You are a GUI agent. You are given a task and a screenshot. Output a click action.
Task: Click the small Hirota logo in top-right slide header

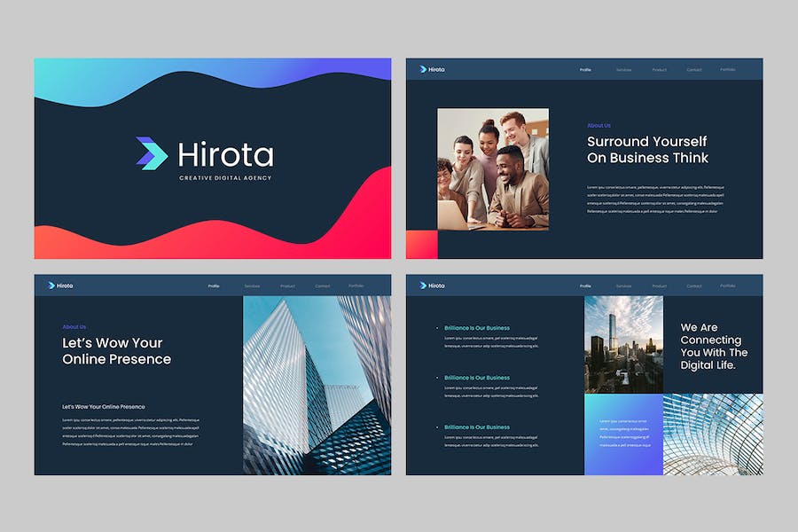(432, 69)
